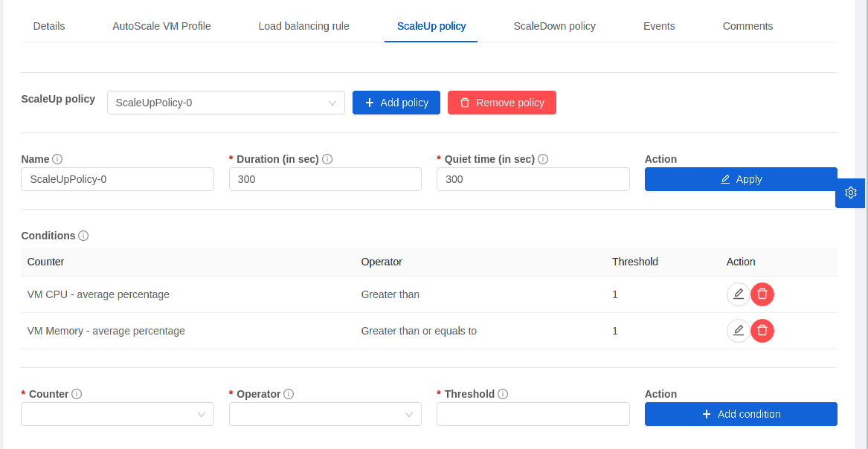This screenshot has width=868, height=449.
Task: Focus the Threshold input field
Action: pyautogui.click(x=533, y=414)
